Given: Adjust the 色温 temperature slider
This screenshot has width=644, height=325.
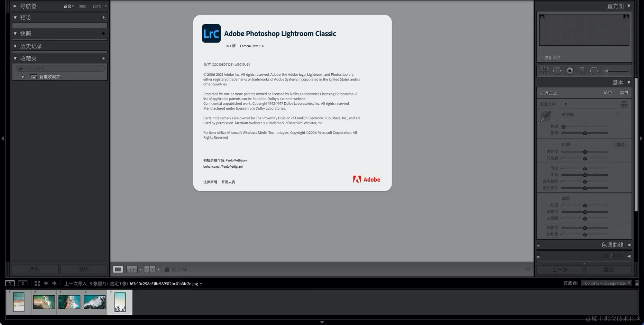Looking at the screenshot, I should pos(585,127).
